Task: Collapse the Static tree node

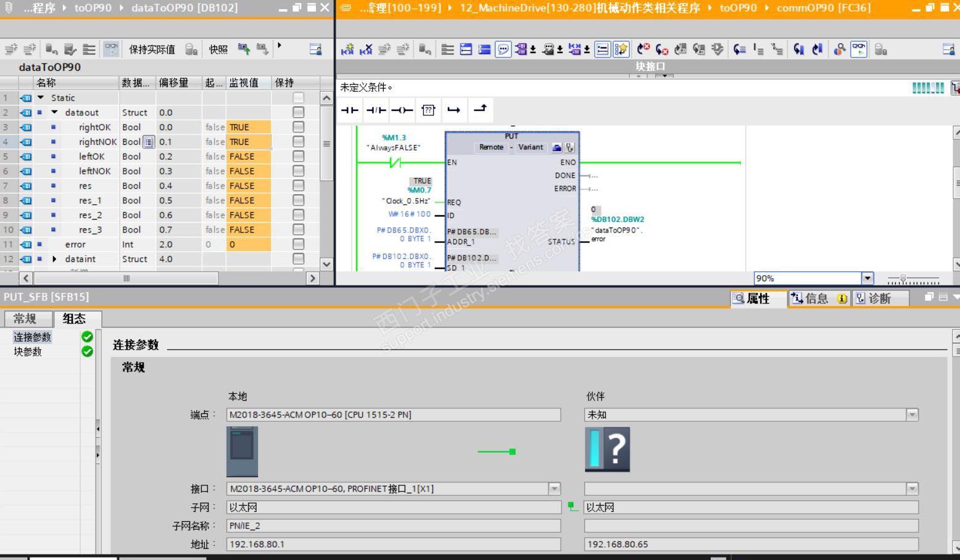Action: (41, 97)
